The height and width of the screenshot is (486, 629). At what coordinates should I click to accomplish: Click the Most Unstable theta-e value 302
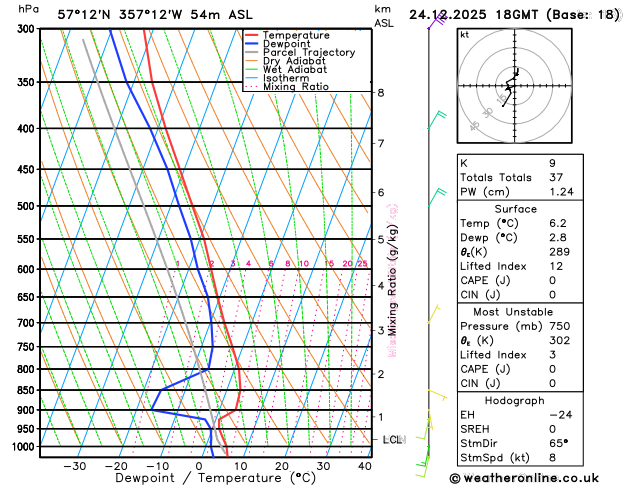(x=560, y=340)
